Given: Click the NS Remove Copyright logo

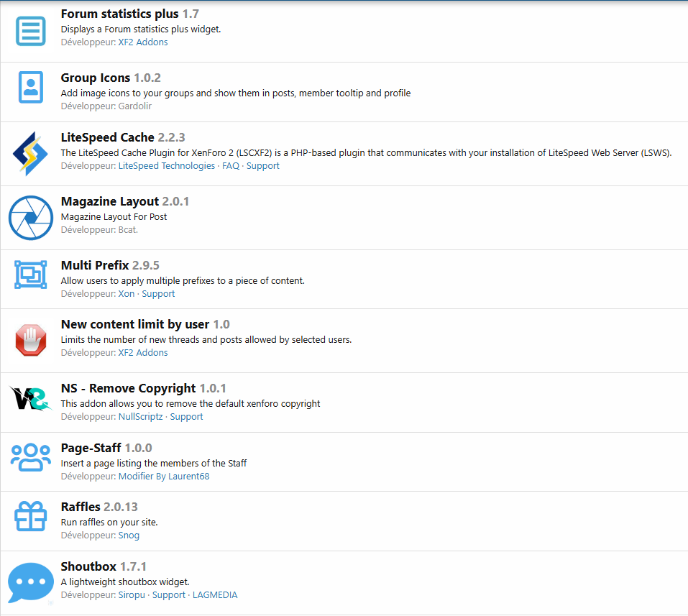Looking at the screenshot, I should (x=31, y=398).
